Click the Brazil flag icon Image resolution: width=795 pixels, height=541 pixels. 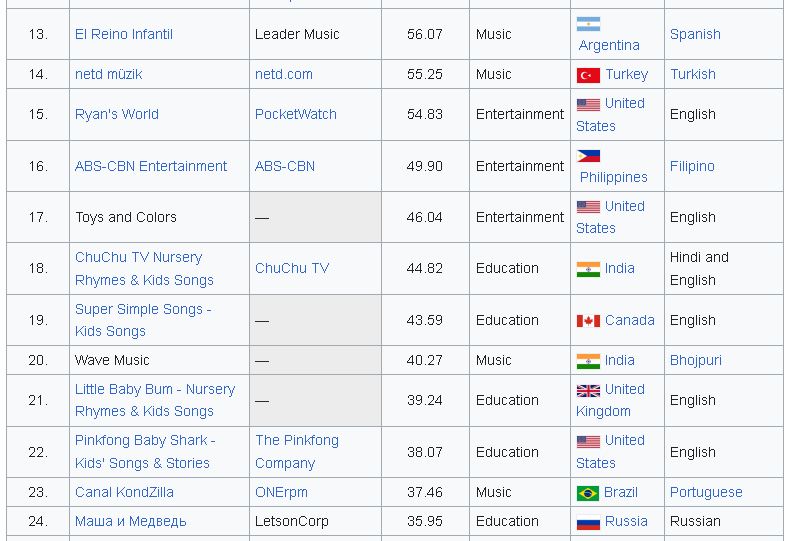point(588,493)
